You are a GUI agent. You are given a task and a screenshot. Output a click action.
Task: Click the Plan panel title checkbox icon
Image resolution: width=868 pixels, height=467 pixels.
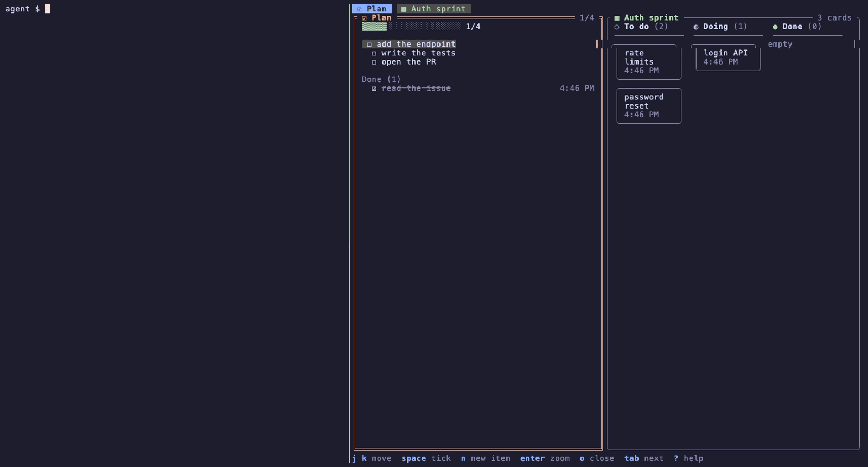pos(365,18)
